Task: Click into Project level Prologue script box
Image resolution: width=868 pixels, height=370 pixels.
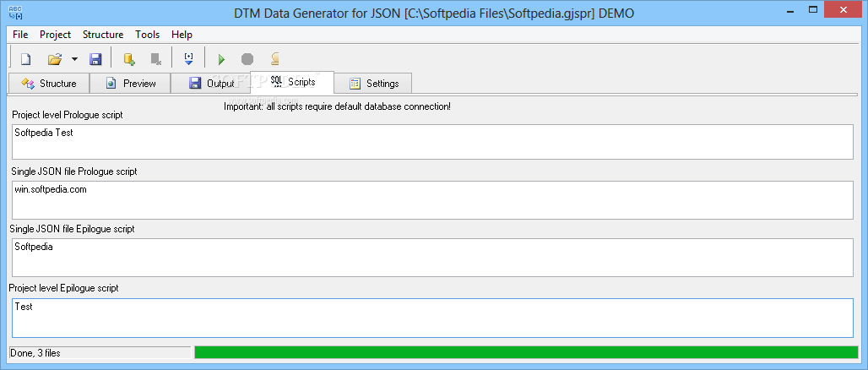Action: tap(432, 142)
